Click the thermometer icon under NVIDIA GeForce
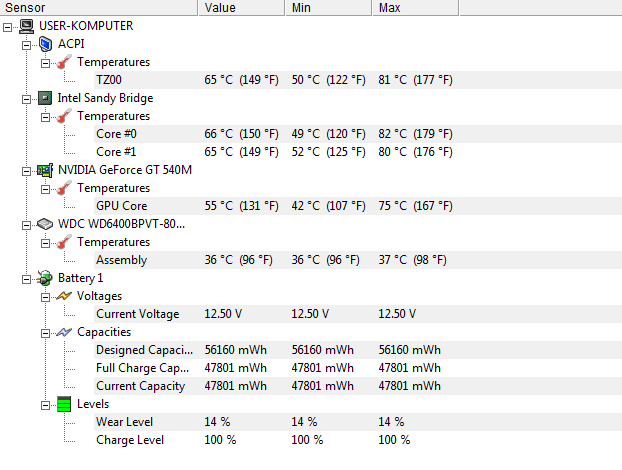 (64, 188)
